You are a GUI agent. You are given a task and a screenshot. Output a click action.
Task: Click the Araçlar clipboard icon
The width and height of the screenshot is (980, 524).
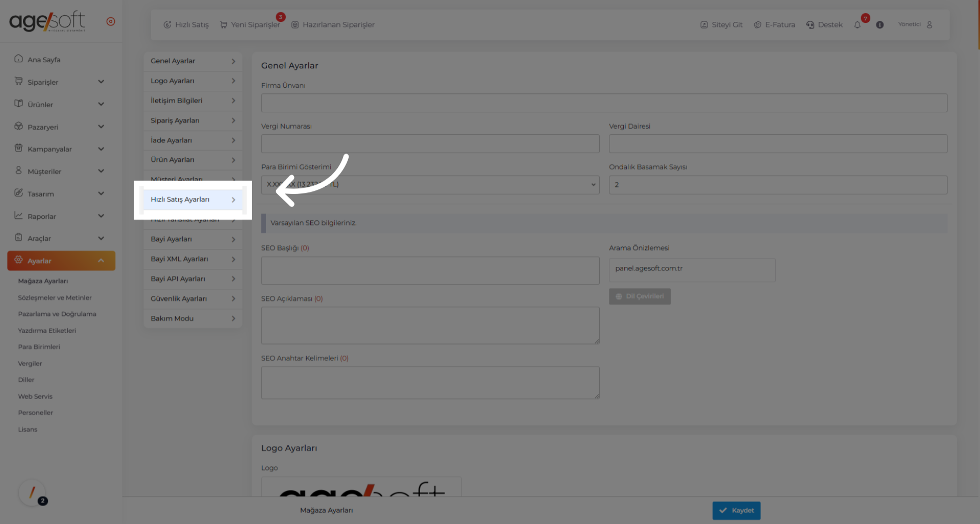coord(18,237)
